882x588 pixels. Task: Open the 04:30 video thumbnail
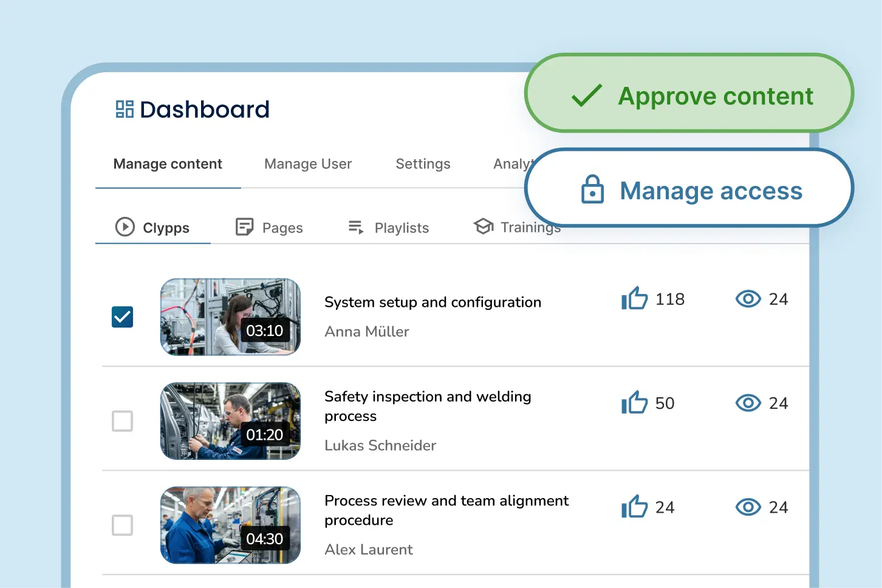tap(230, 525)
